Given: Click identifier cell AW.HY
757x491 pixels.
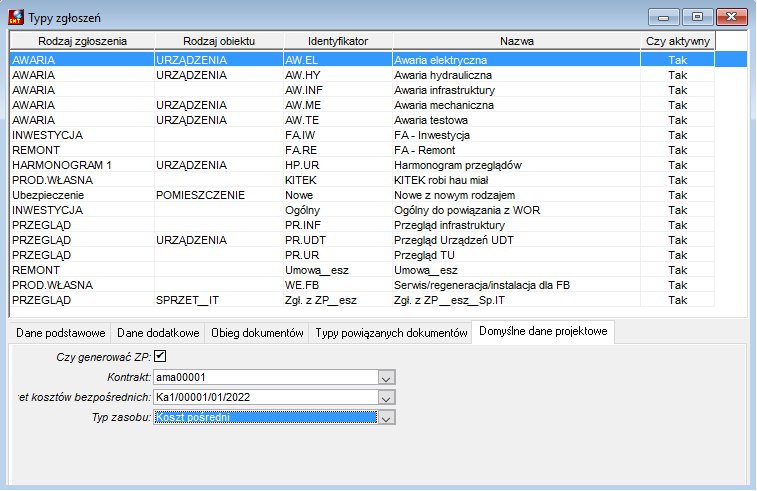Looking at the screenshot, I should click(x=338, y=75).
